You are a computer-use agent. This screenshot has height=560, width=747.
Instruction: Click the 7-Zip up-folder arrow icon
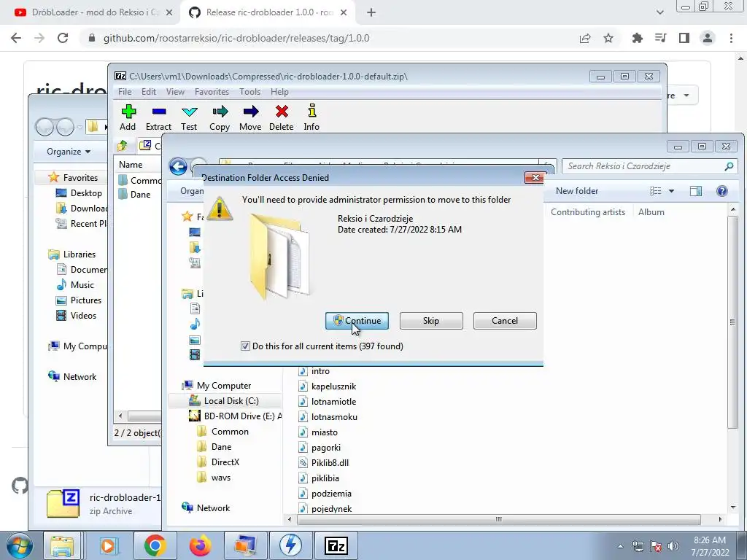(x=123, y=145)
